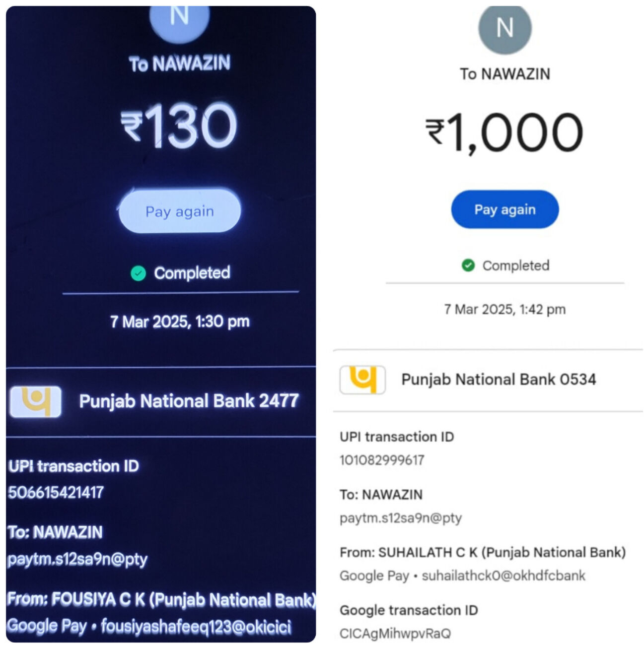644x649 pixels.
Task: Open NAWAZIN avatar on light receipt
Action: 504,28
